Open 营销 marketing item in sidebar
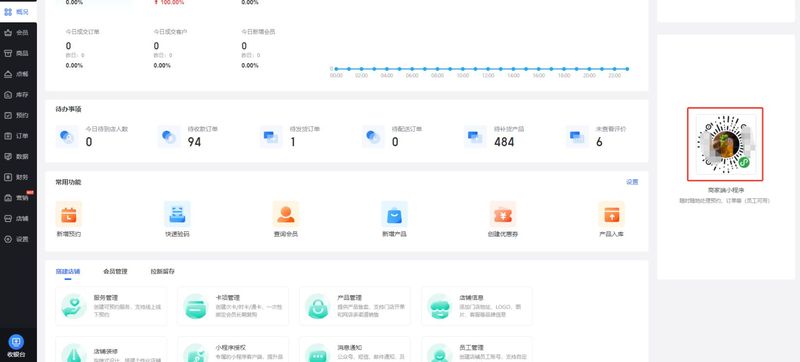The height and width of the screenshot is (362, 800). click(18, 198)
